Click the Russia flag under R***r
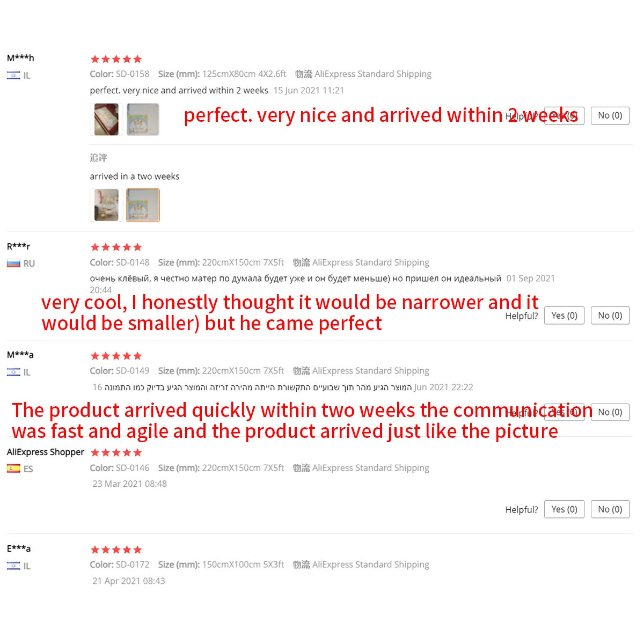This screenshot has width=644, height=644. coord(13,264)
